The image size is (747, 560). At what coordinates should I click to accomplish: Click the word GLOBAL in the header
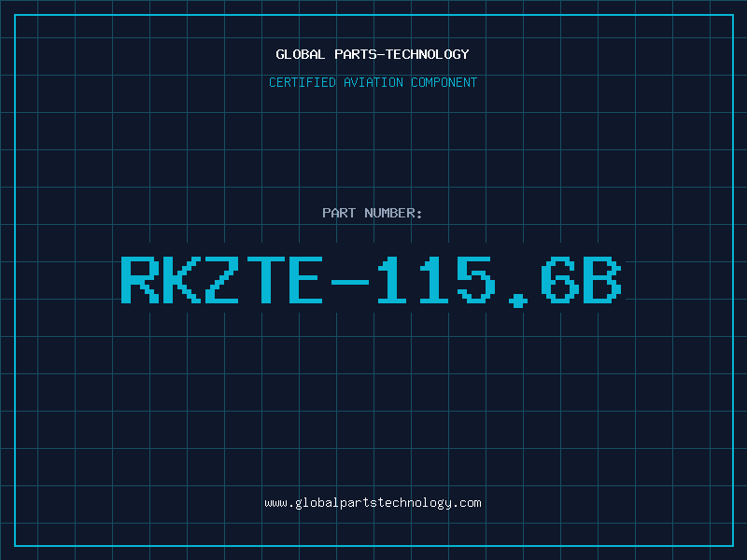click(301, 54)
